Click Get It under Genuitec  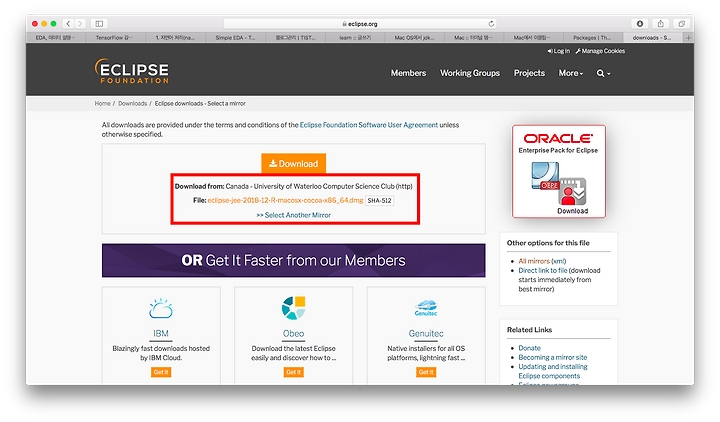click(x=426, y=372)
